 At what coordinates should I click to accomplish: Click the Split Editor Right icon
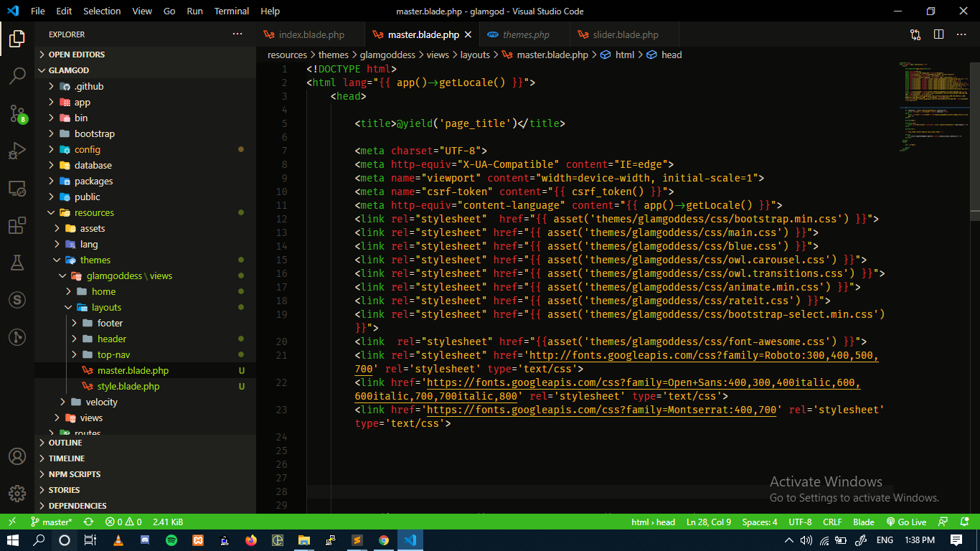[x=938, y=34]
